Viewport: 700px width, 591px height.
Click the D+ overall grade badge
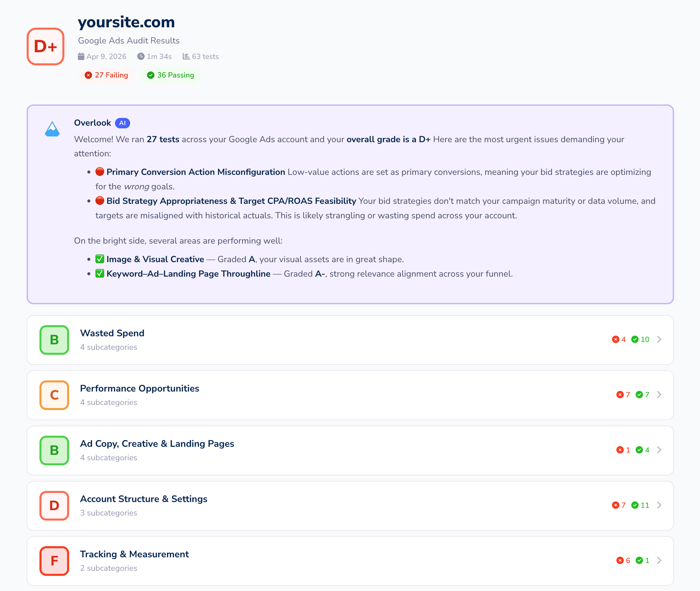click(45, 46)
